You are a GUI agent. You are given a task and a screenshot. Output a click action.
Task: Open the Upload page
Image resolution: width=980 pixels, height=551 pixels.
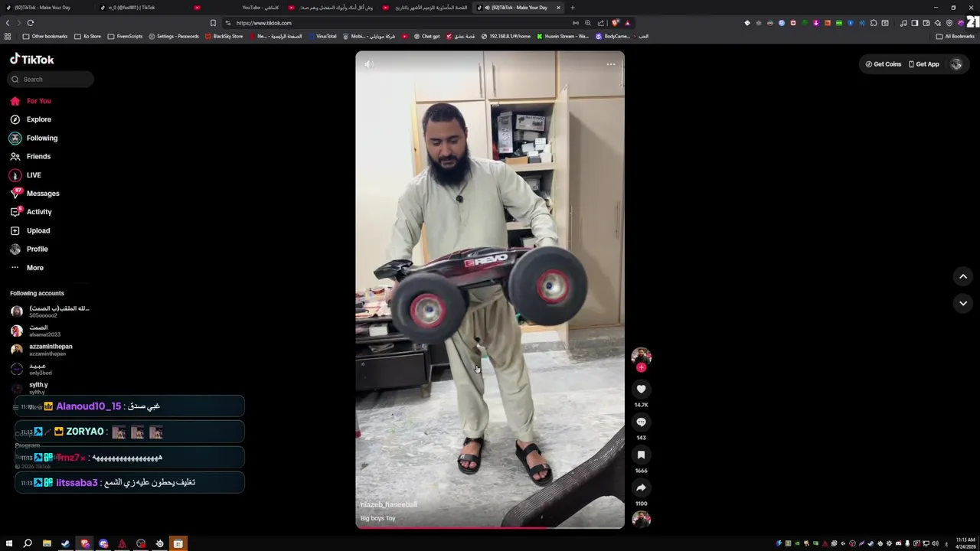point(30,230)
